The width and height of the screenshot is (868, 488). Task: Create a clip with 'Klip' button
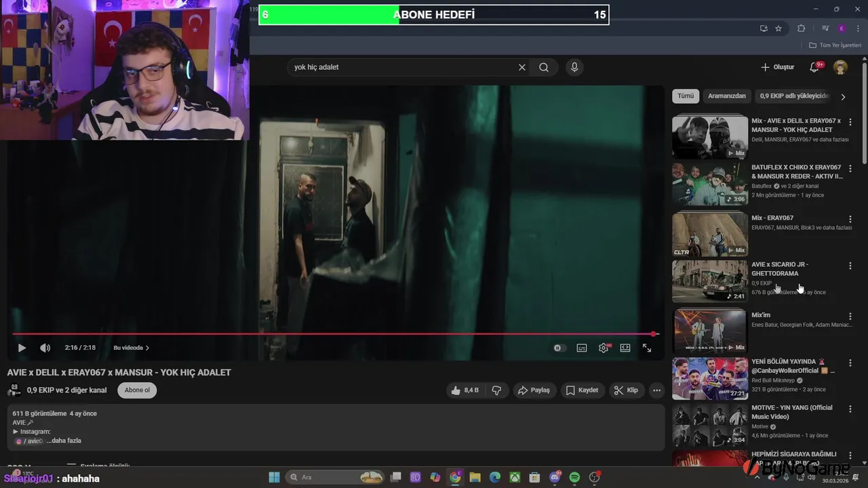point(626,390)
